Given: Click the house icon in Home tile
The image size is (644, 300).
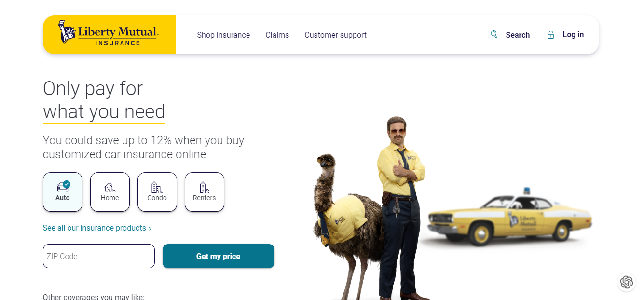Looking at the screenshot, I should [x=110, y=187].
